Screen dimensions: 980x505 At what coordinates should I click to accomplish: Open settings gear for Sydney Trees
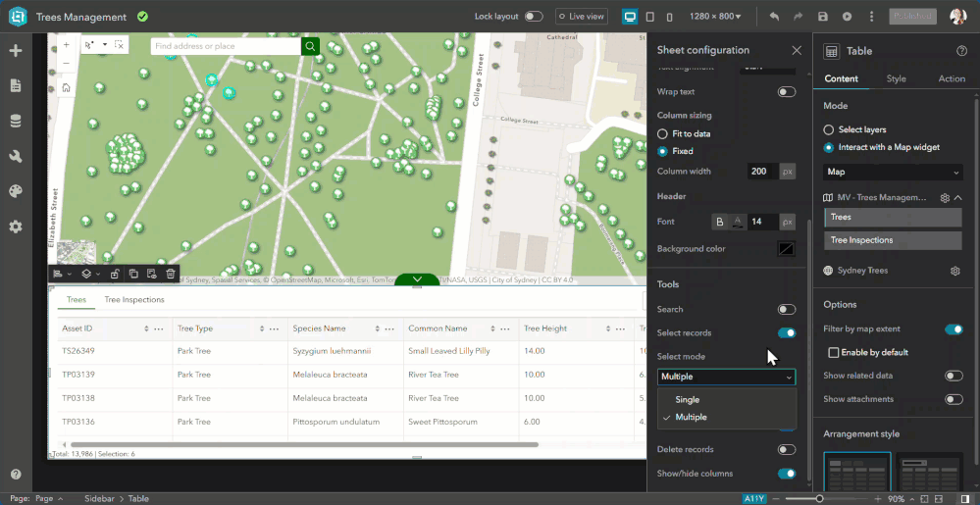[x=955, y=271]
